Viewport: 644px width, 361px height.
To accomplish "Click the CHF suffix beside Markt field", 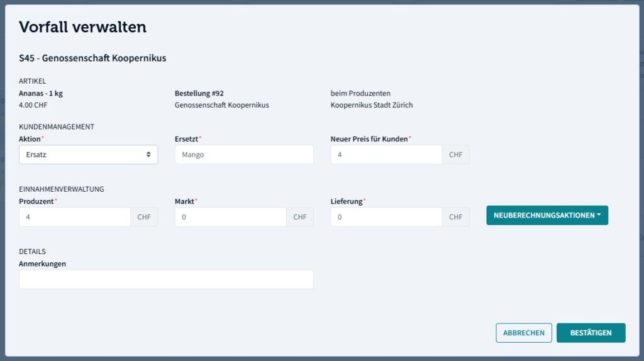I will tap(300, 217).
